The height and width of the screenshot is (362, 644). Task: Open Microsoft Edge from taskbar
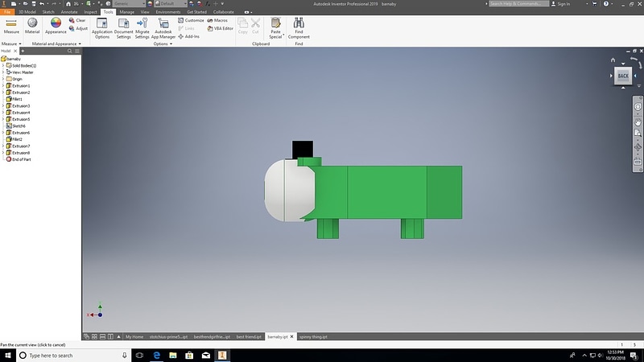[156, 356]
